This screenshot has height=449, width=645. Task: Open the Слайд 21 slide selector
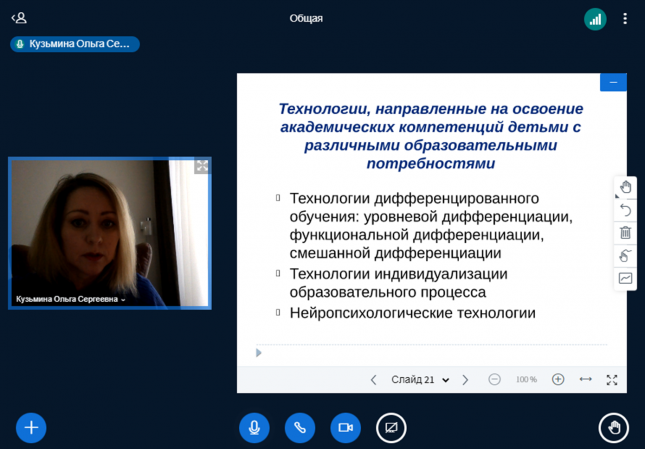coord(420,380)
